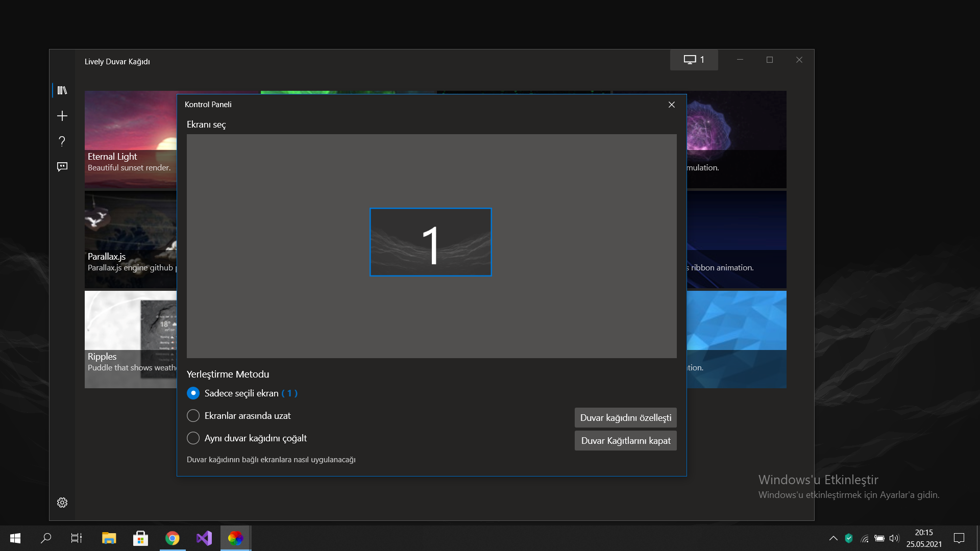The width and height of the screenshot is (980, 551).
Task: Open the Library sidebar icon
Action: pos(62,90)
